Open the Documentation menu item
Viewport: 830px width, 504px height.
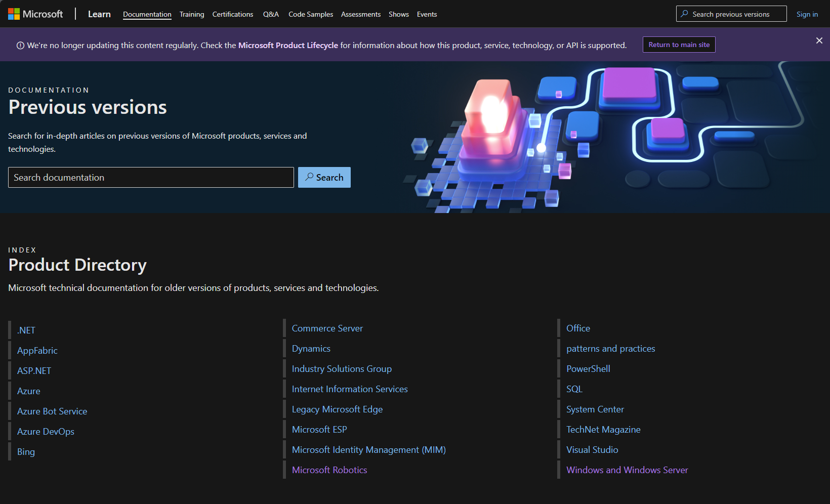[147, 14]
